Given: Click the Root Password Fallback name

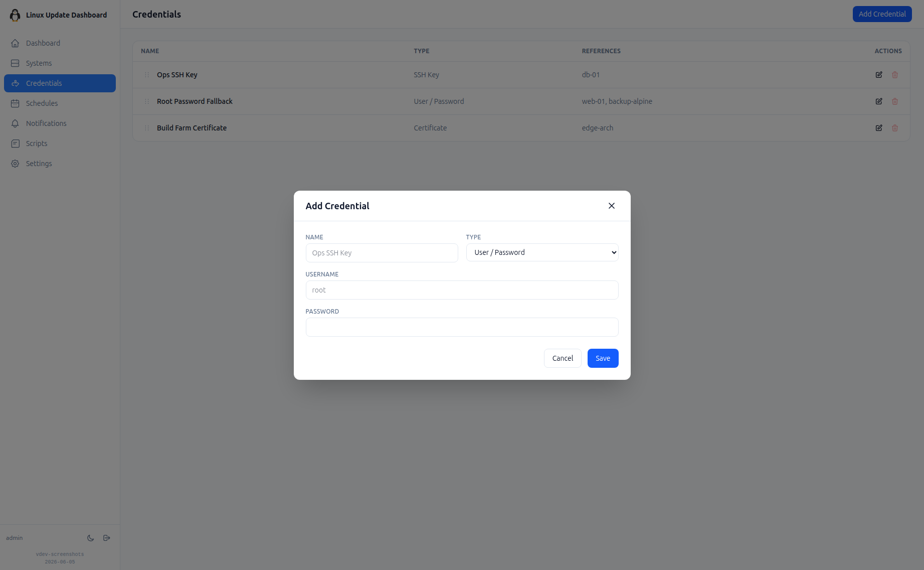Looking at the screenshot, I should pos(195,101).
